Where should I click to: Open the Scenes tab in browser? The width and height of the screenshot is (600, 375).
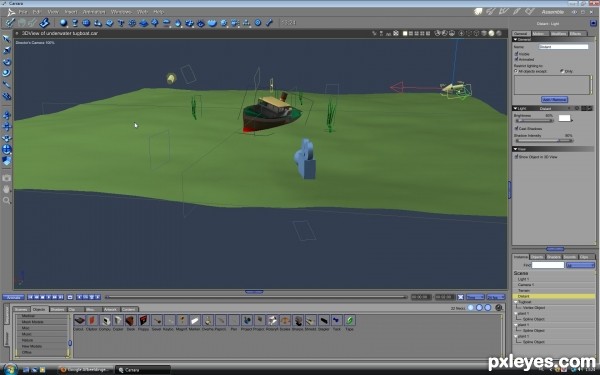click(21, 309)
